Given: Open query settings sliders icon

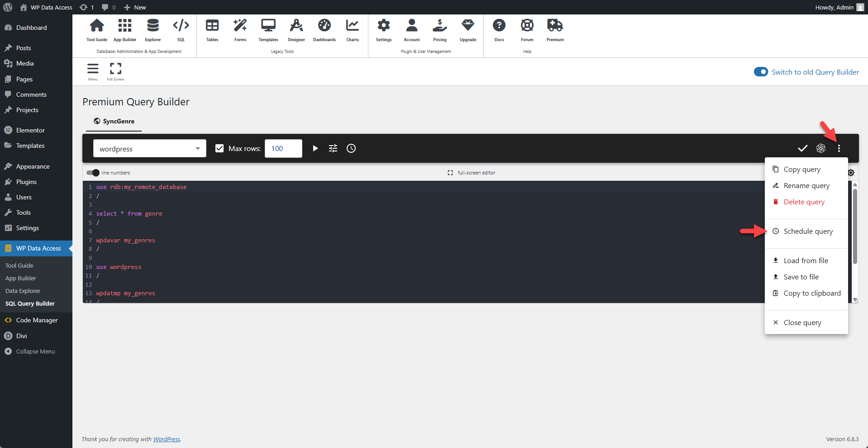Looking at the screenshot, I should pos(333,148).
